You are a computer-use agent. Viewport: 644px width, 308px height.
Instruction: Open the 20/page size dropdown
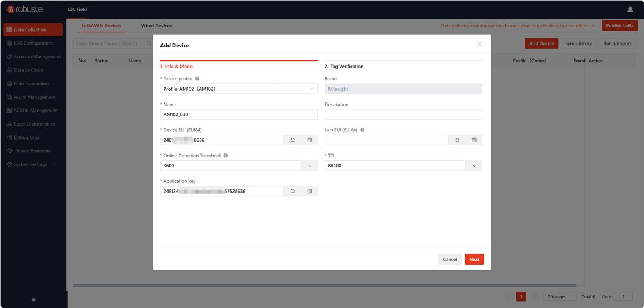560,296
